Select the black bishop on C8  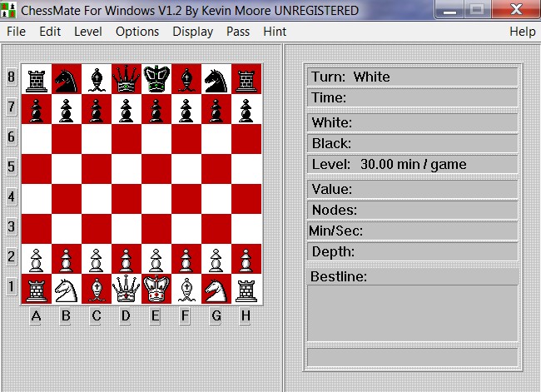(x=97, y=79)
